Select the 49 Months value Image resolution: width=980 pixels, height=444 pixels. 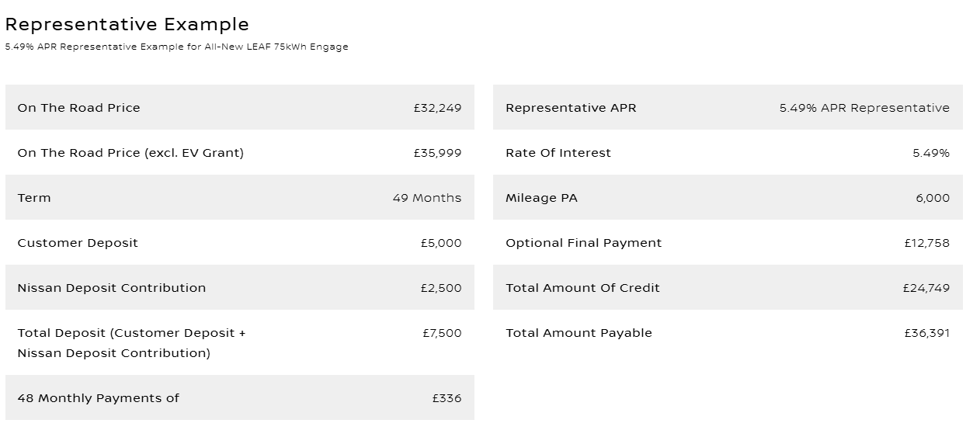(x=426, y=198)
